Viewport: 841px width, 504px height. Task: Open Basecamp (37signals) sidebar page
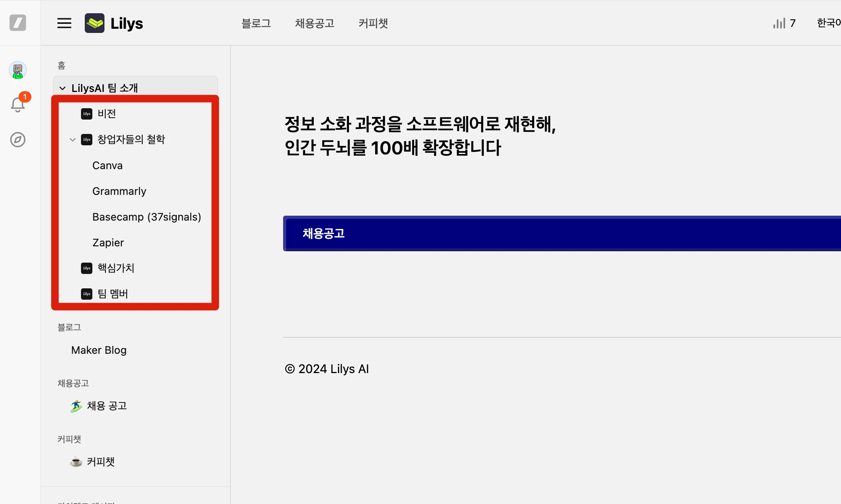click(146, 217)
